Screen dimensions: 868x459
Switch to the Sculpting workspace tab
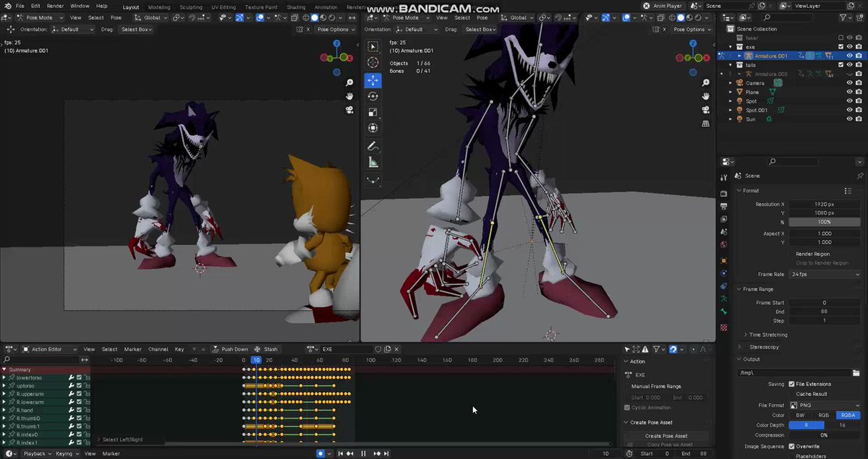[x=191, y=7]
